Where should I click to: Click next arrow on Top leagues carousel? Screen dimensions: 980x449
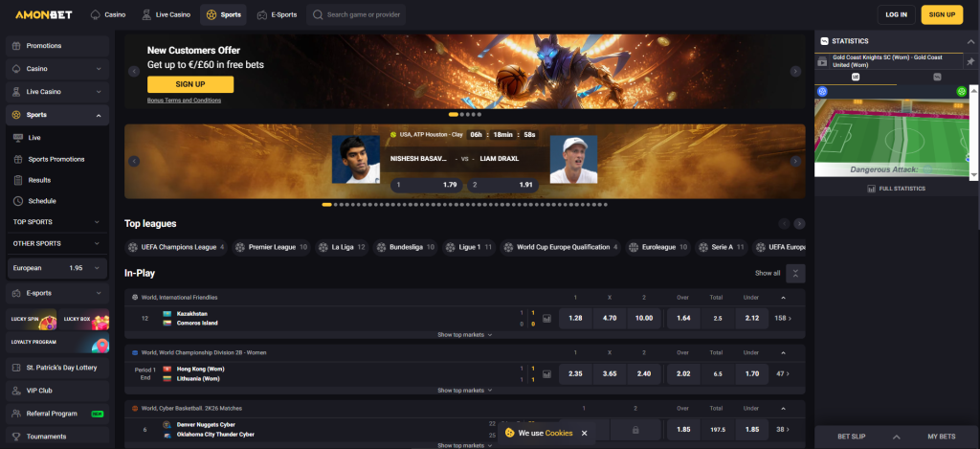799,223
